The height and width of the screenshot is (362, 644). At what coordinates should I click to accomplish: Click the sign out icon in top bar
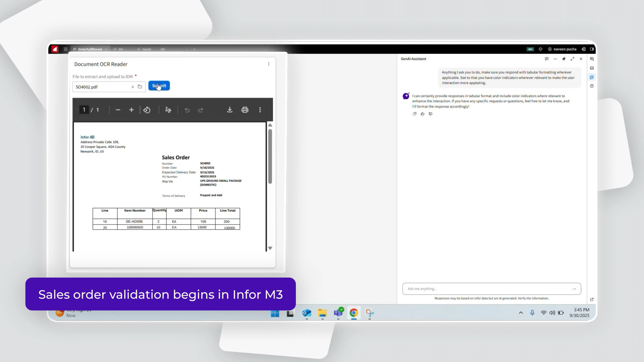584,49
